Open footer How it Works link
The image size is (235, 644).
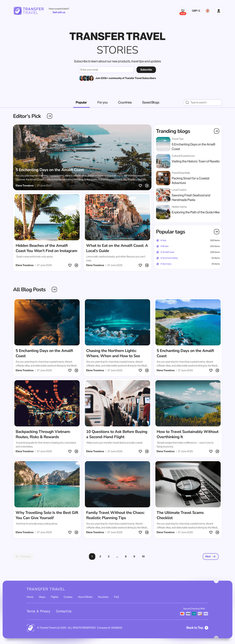coord(85,597)
